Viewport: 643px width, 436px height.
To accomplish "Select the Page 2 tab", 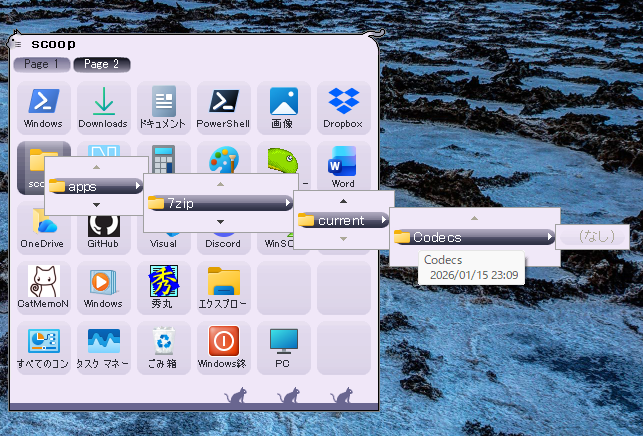I will click(102, 64).
